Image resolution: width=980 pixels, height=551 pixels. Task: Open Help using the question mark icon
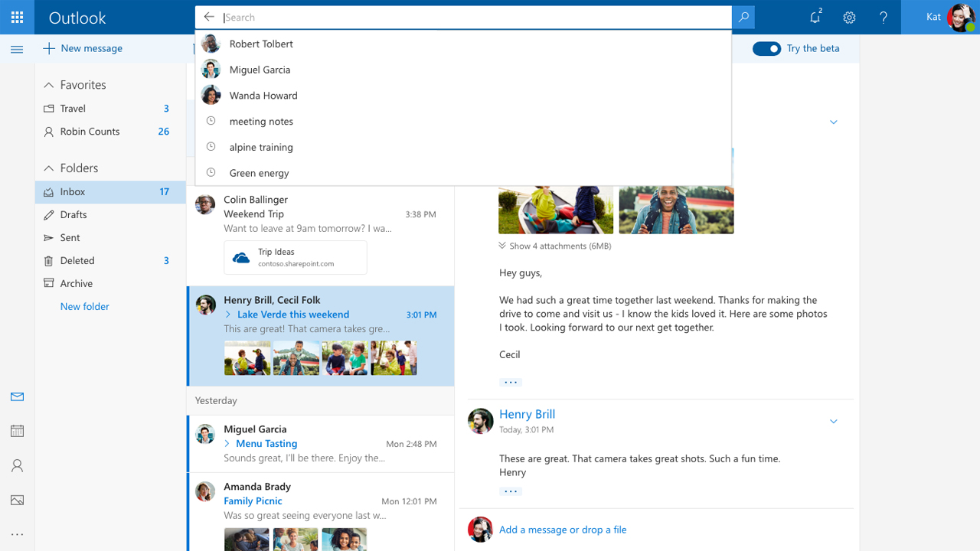(x=884, y=17)
